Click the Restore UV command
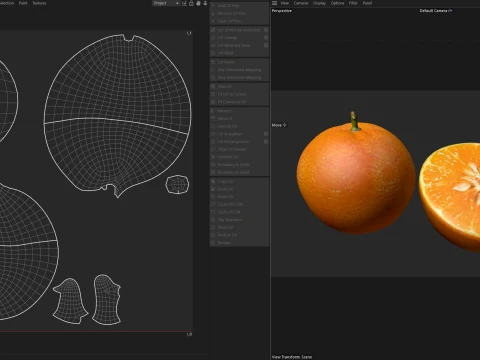480x360 pixels. [239, 235]
